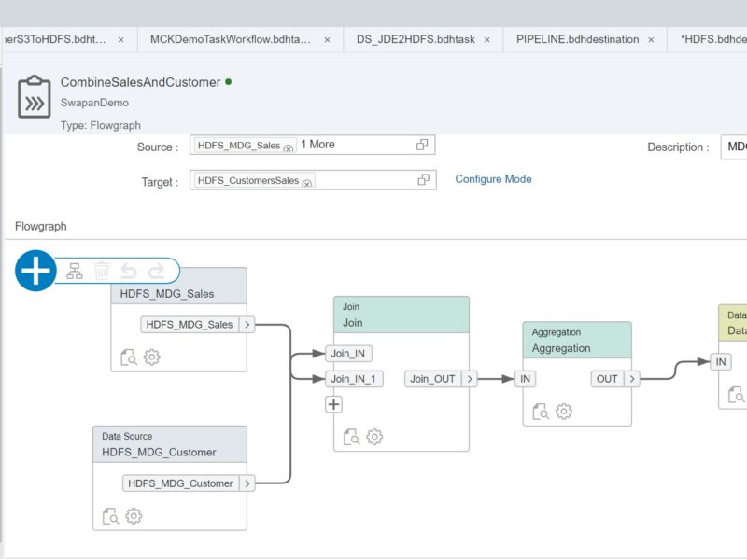Click the HDFS_MDG_Customer output port label
Image resolution: width=747 pixels, height=560 pixels.
click(180, 483)
